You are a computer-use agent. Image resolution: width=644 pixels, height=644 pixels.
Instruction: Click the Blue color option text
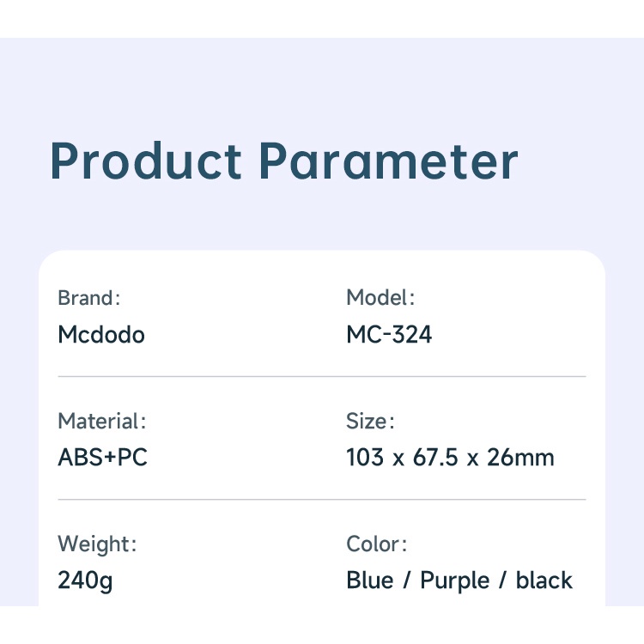pos(369,580)
